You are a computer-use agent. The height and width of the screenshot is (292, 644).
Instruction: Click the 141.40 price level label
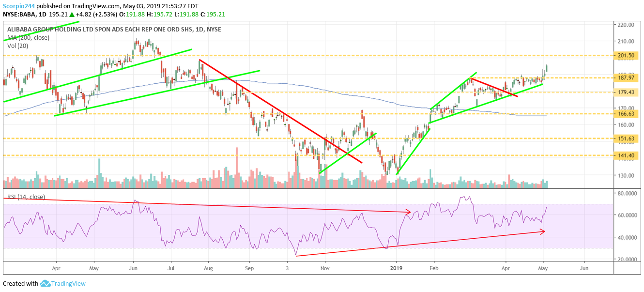(x=626, y=155)
